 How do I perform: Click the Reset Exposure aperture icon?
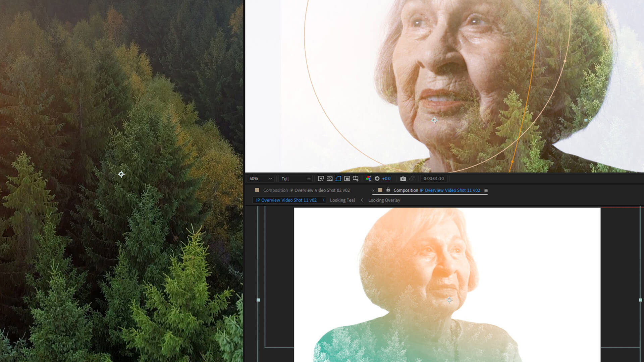pos(377,178)
